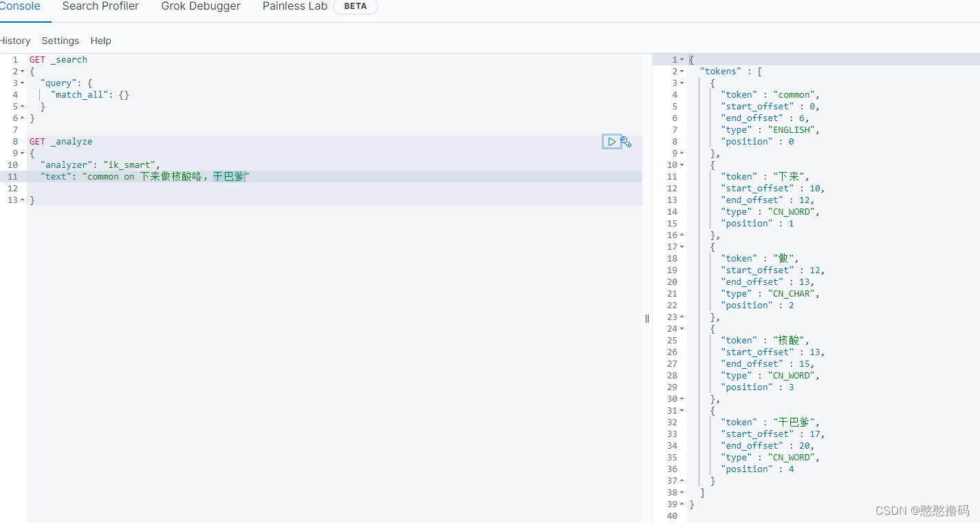Click the "type" : "ENGLISH" output line
Viewport: 980px width, 523px height.
click(x=770, y=130)
